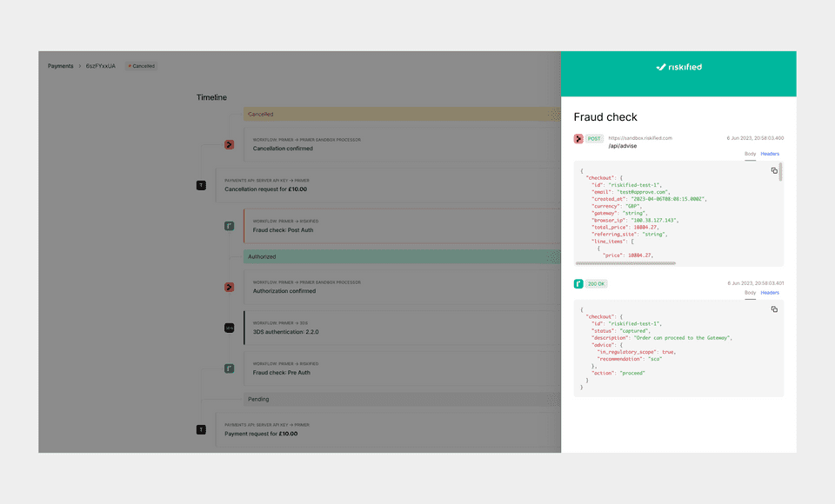Click the Fraud check heading
Viewport: 835px width, 504px height.
tap(605, 117)
